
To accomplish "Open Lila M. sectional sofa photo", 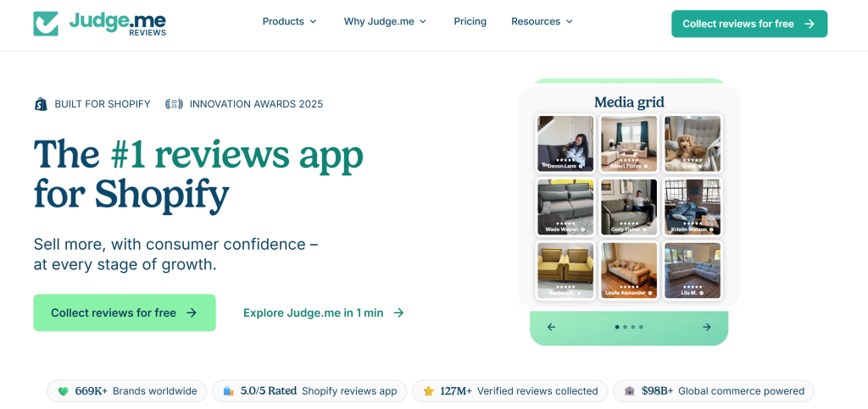I will 693,271.
